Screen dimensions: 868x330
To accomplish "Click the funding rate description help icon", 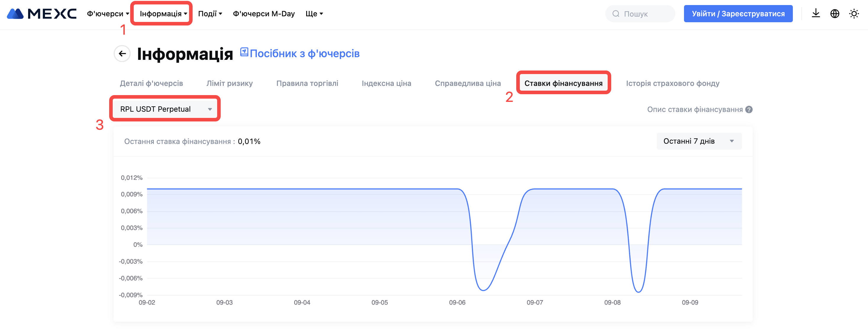I will pos(749,109).
